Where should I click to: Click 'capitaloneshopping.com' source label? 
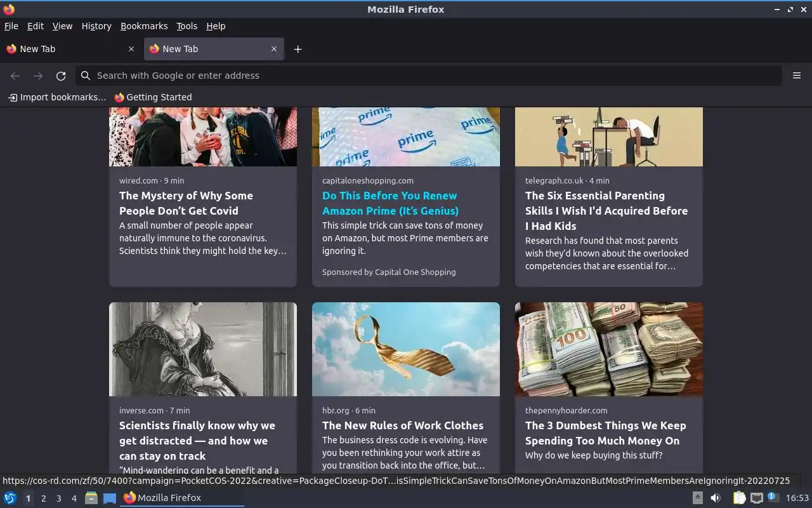point(368,180)
